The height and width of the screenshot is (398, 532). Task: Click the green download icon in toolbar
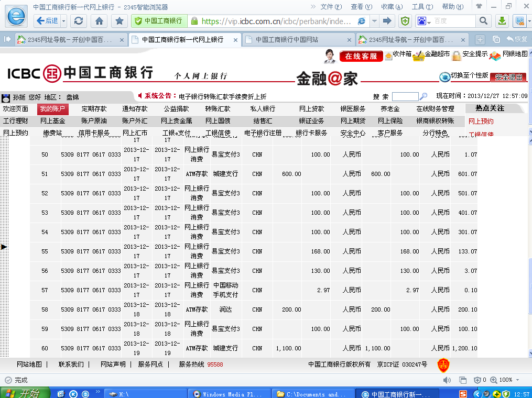502,21
